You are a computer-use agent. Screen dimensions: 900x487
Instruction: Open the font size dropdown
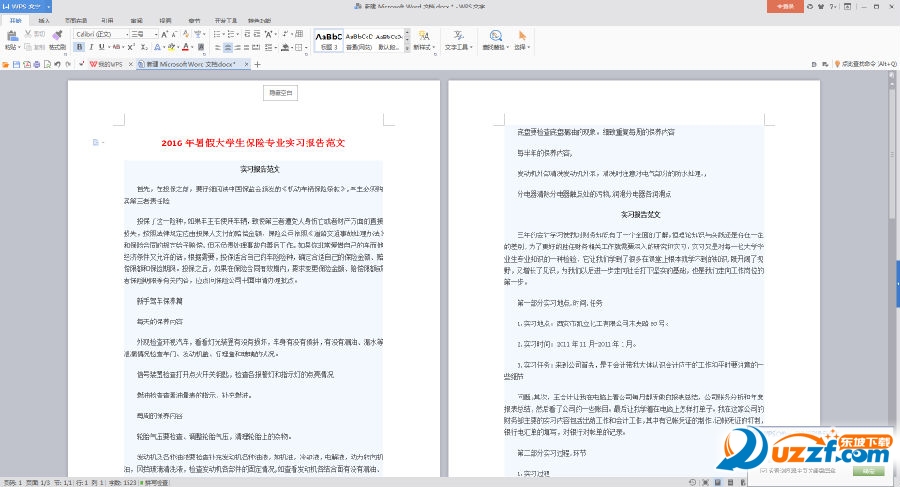(x=158, y=34)
